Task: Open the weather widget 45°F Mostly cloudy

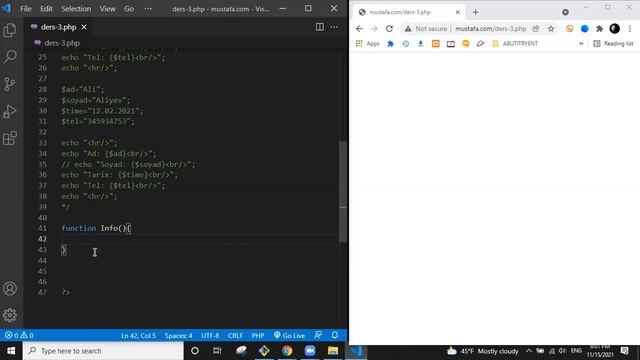Action: [x=482, y=351]
